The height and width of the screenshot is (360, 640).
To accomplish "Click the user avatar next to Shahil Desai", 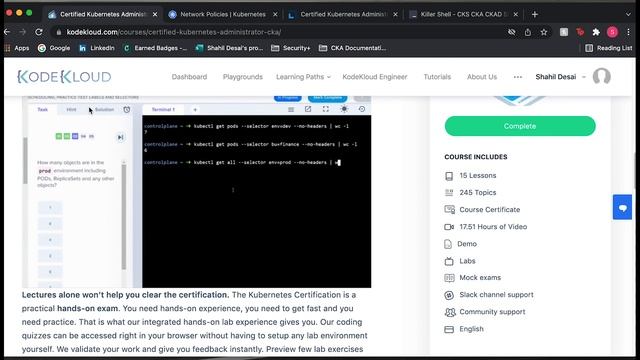I will pyautogui.click(x=602, y=76).
